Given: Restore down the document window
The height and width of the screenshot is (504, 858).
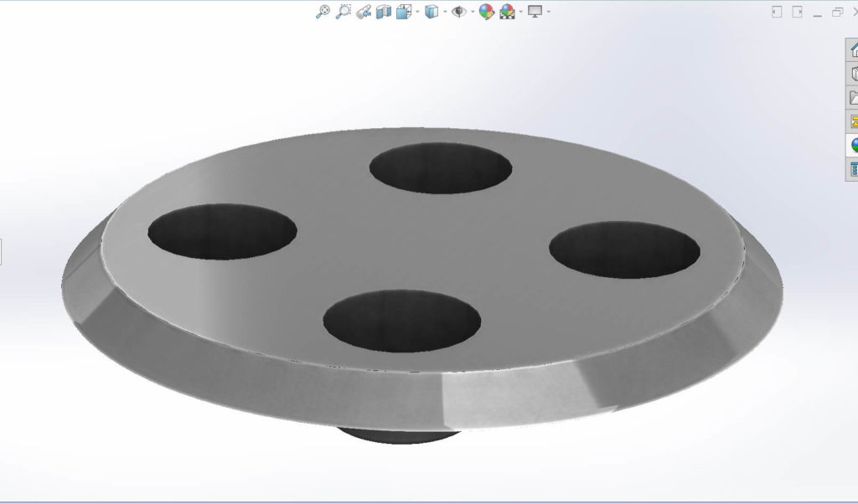Looking at the screenshot, I should pyautogui.click(x=837, y=12).
